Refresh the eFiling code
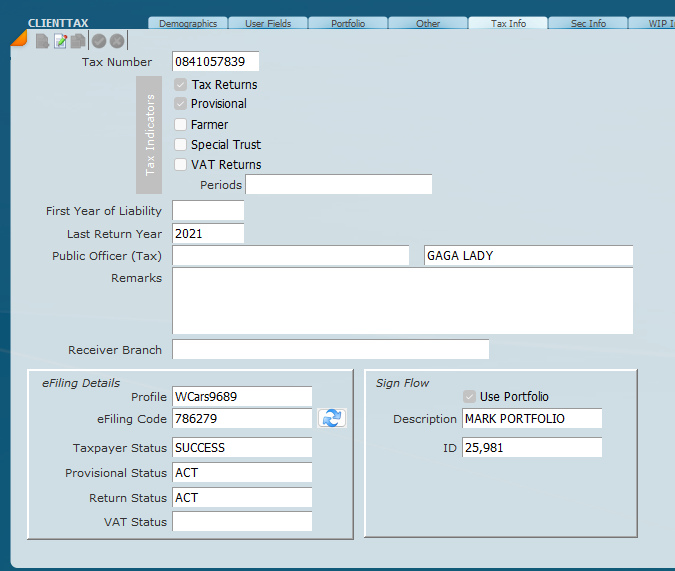675x571 pixels. 332,419
